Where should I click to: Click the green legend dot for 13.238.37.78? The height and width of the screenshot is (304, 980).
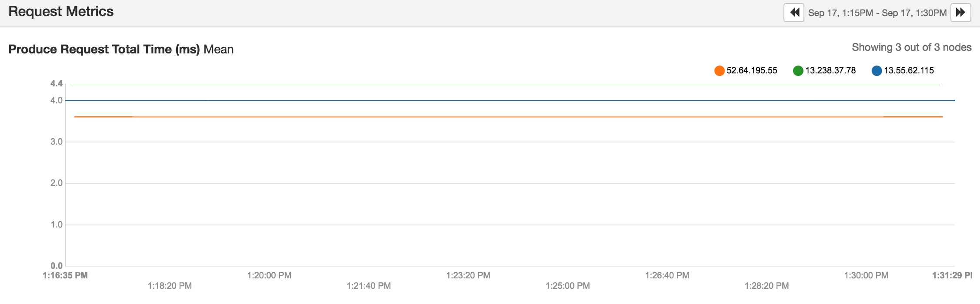pyautogui.click(x=798, y=71)
